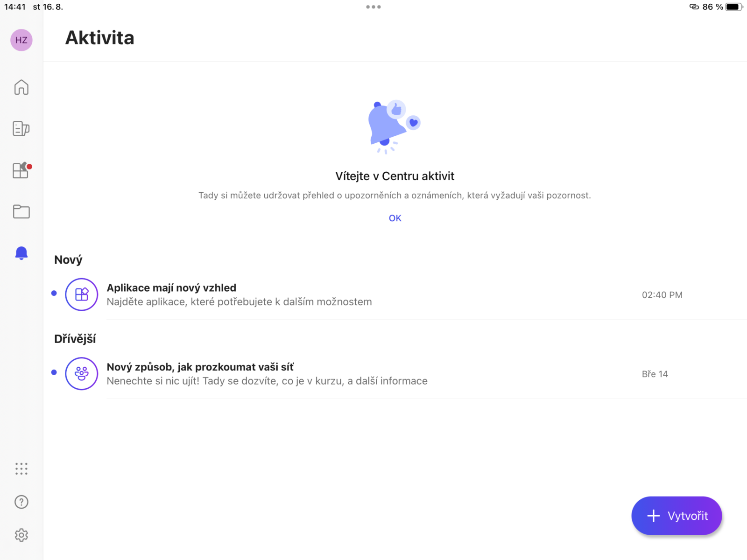Viewport: 747px width, 560px height.
Task: Open the Help question mark icon
Action: (21, 502)
